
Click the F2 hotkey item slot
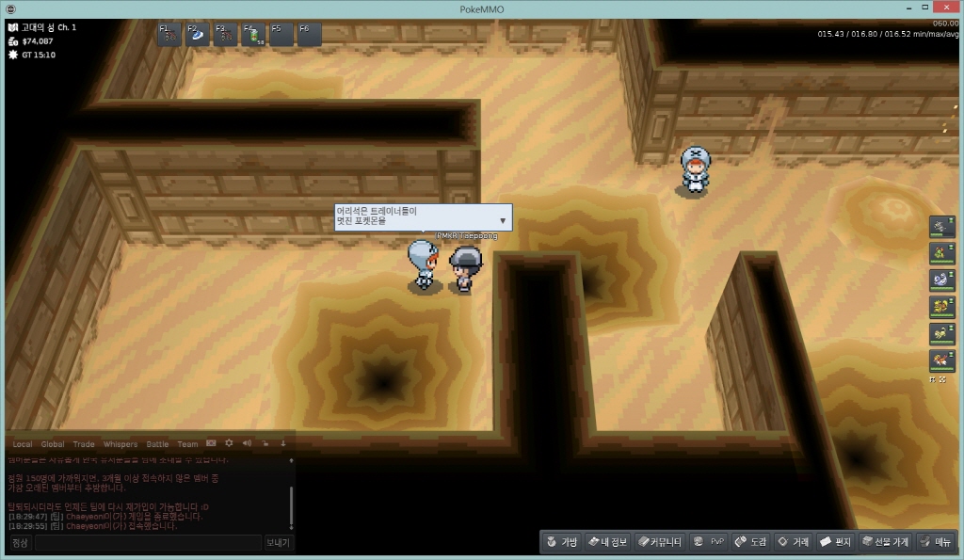[x=199, y=35]
